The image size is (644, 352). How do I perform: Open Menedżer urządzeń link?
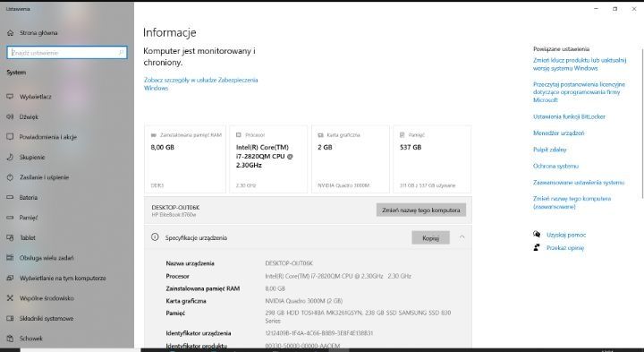(x=558, y=133)
